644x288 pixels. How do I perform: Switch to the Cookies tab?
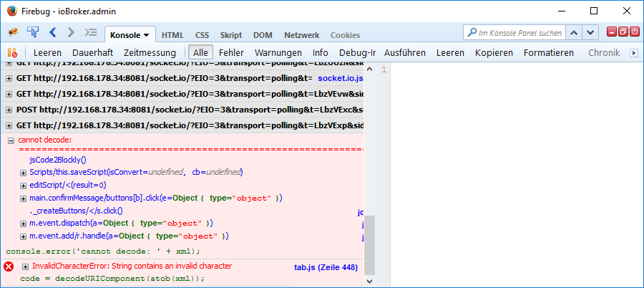tap(345, 35)
